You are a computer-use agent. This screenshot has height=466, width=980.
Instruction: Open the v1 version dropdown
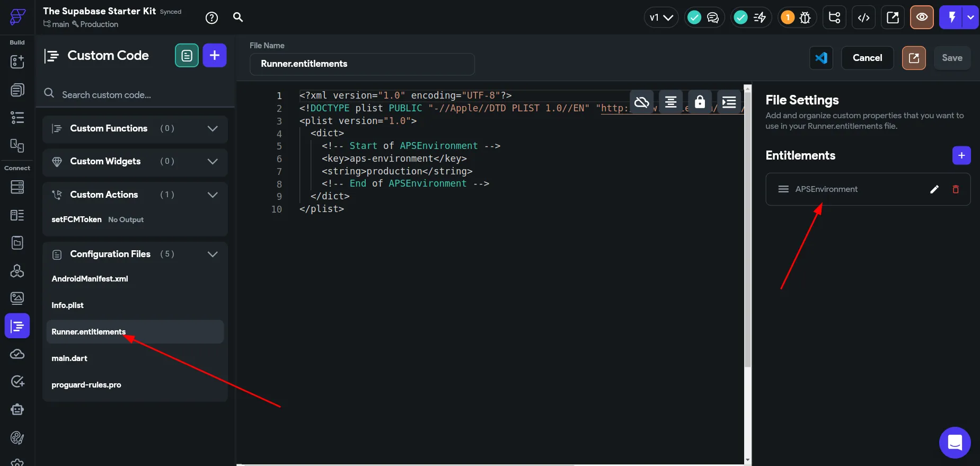pyautogui.click(x=661, y=17)
